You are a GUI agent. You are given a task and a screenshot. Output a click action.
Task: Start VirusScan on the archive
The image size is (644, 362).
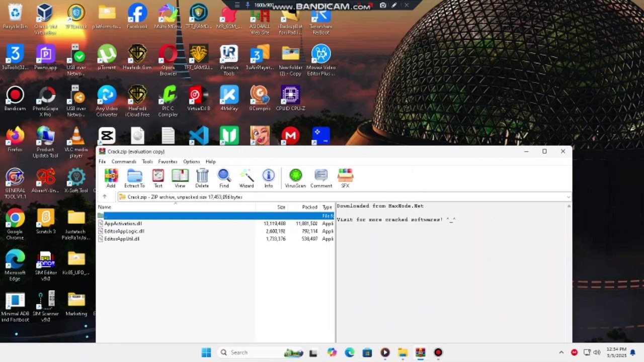point(295,178)
